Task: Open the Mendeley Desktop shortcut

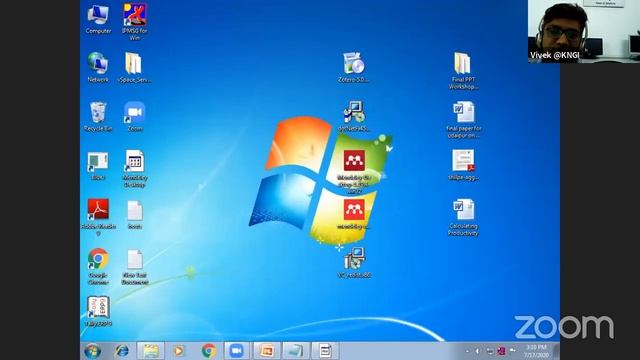Action: coord(135,169)
